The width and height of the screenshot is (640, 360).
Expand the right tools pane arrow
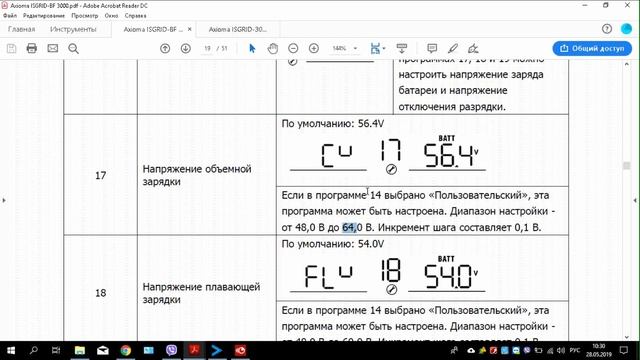(635, 200)
